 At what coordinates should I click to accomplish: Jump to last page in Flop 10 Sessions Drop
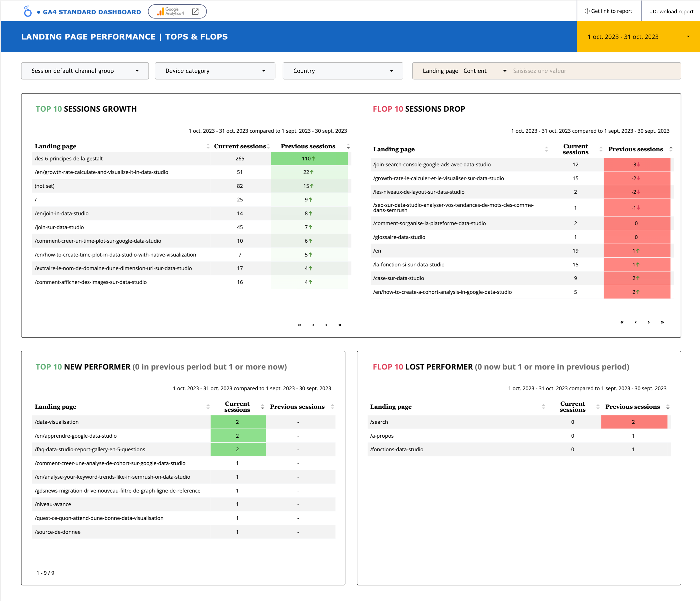662,322
